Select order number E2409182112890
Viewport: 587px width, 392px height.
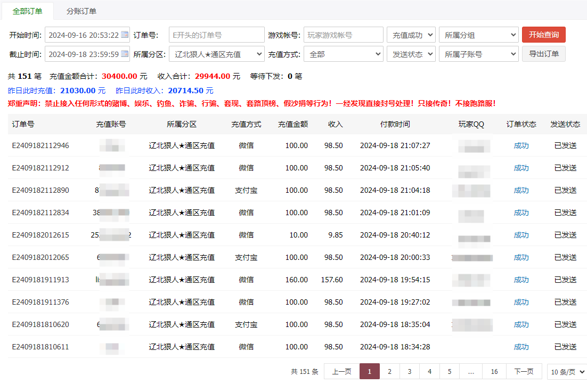(40, 190)
